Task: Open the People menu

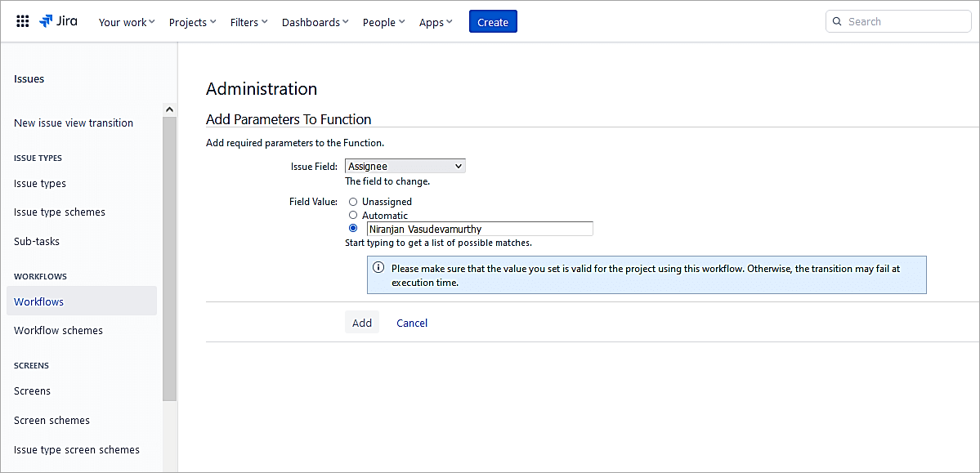Action: 382,22
